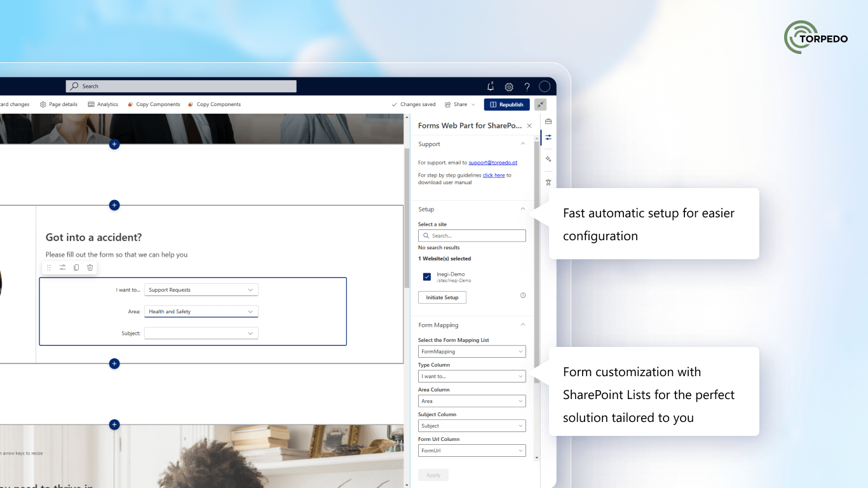The width and height of the screenshot is (868, 488).
Task: Uncheck the Inegi-Demo site checkbox
Action: [427, 276]
